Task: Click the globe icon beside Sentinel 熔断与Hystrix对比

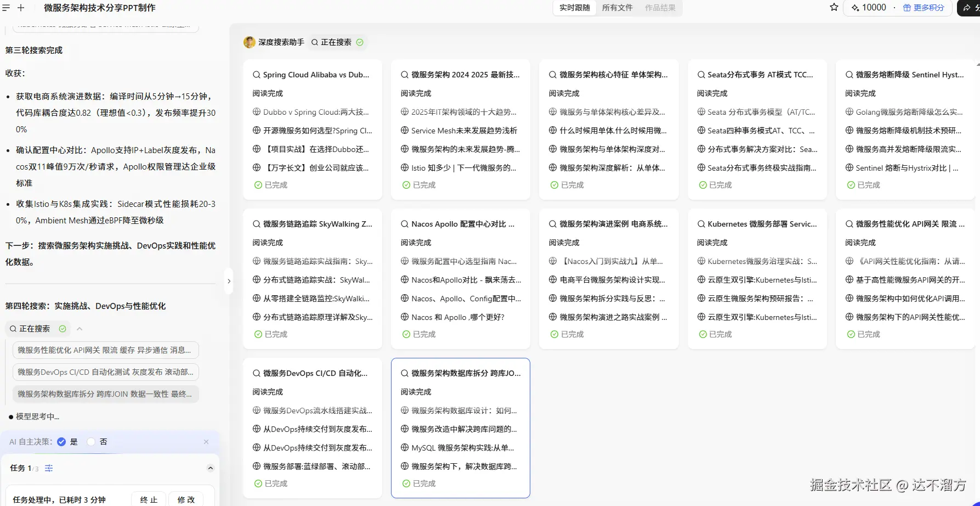Action: 849,168
